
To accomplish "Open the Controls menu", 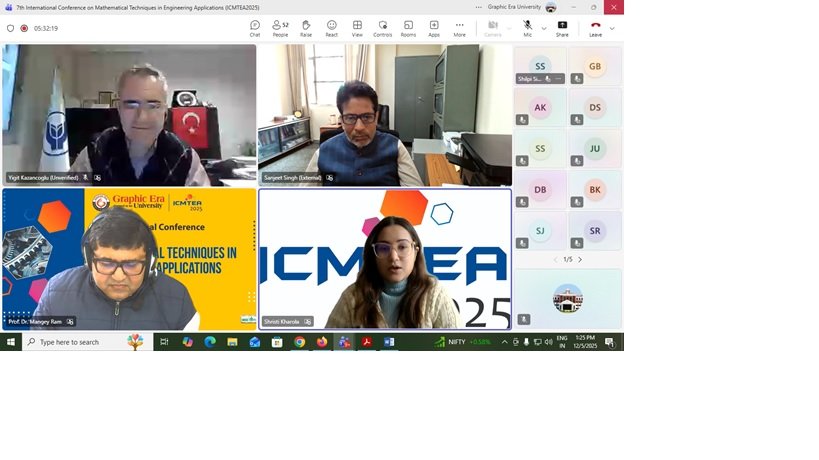I will (x=383, y=28).
